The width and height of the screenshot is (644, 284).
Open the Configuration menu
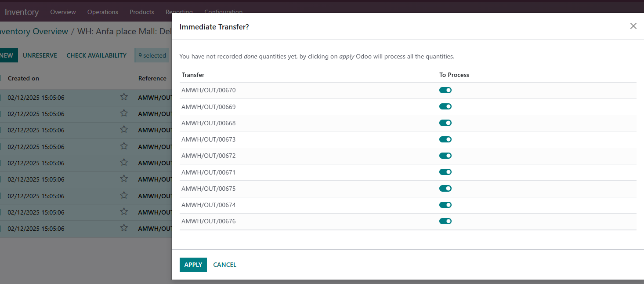pyautogui.click(x=223, y=12)
